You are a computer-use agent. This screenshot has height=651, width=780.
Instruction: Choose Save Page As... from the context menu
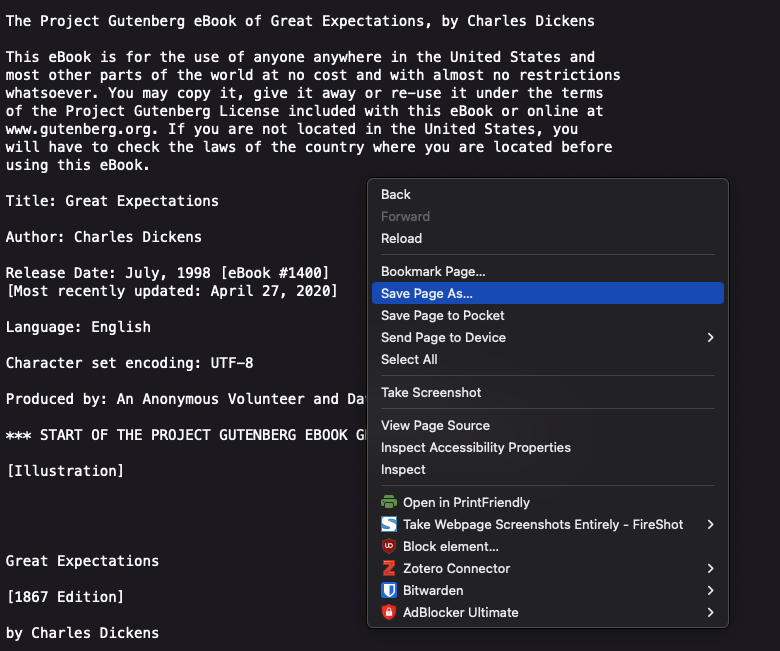[x=427, y=293]
